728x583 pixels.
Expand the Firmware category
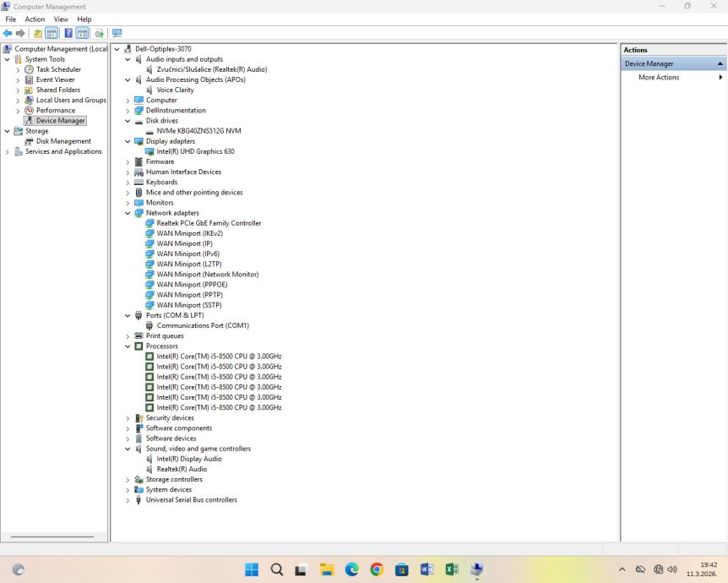(x=128, y=162)
